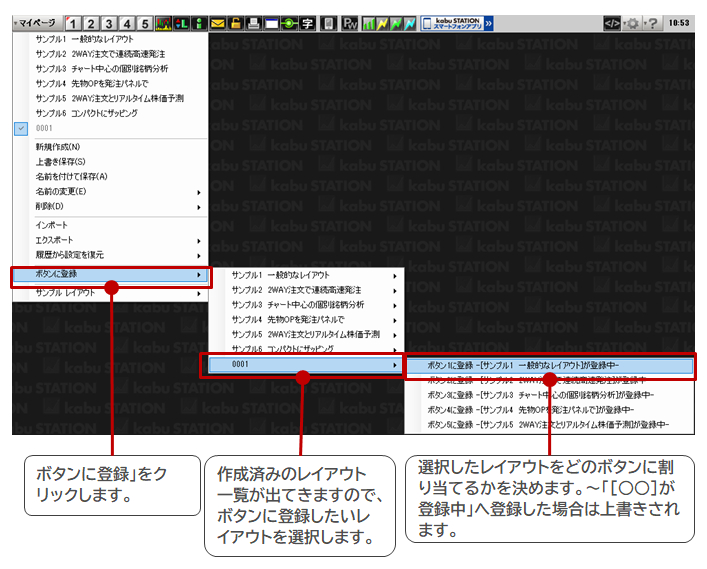Screen dimensions: 707x569
Task: Click the green lightning icon
Action: click(396, 23)
